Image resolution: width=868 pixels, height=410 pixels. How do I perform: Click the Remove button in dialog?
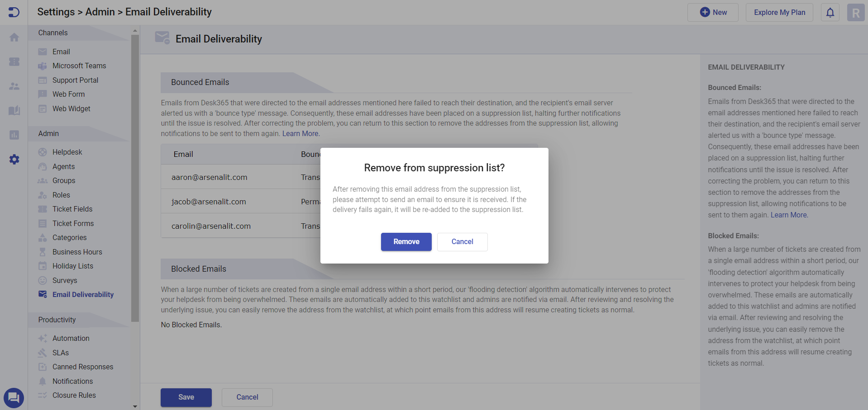click(406, 242)
